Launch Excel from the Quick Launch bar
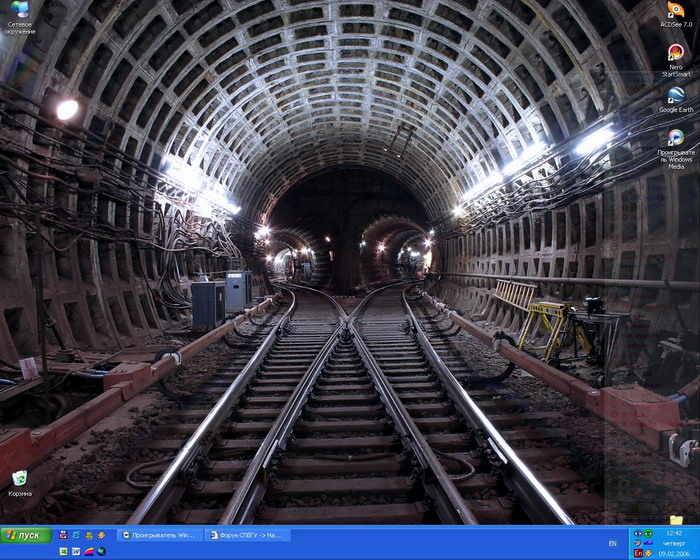 (x=63, y=551)
